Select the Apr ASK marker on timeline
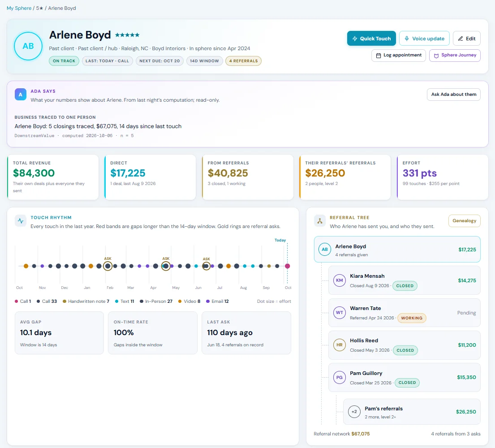Image resolution: width=495 pixels, height=448 pixels. pyautogui.click(x=166, y=266)
